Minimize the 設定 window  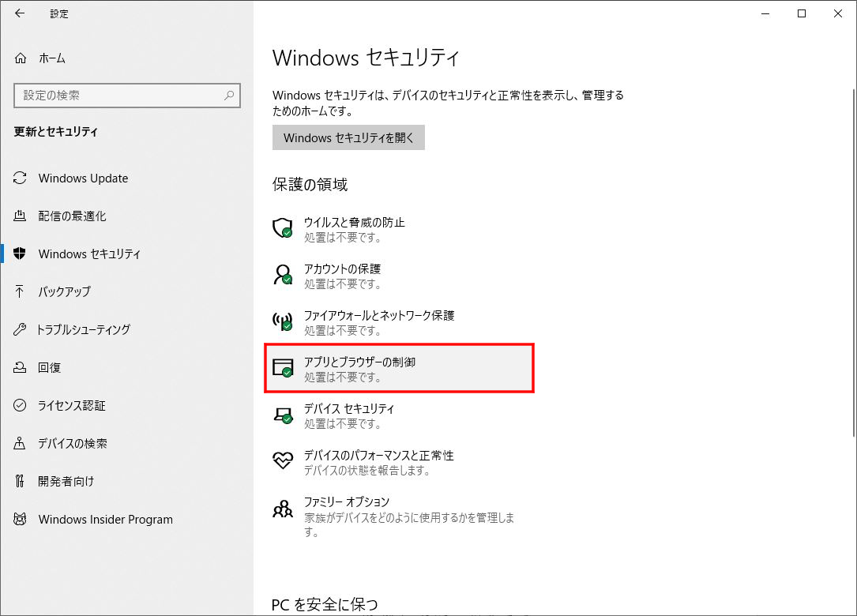point(765,13)
